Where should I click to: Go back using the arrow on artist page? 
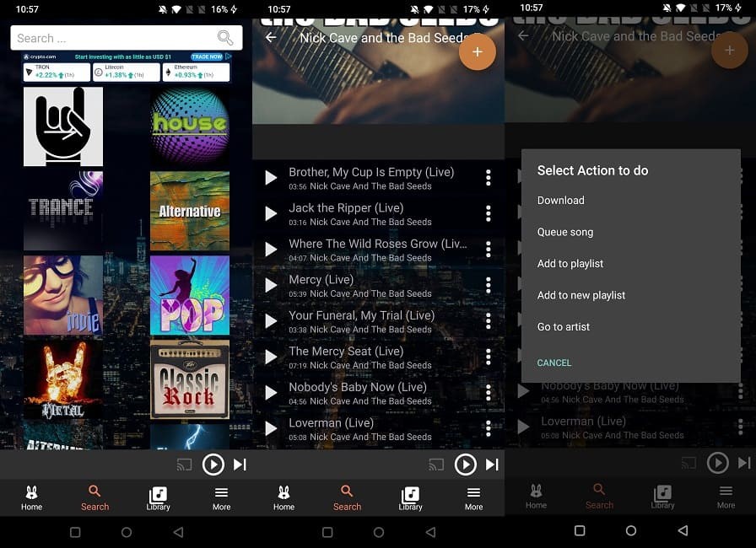[x=270, y=38]
